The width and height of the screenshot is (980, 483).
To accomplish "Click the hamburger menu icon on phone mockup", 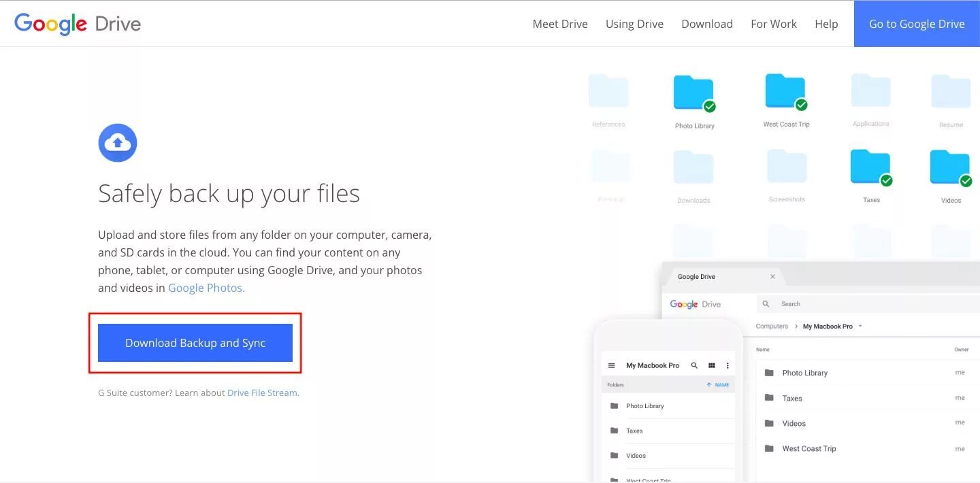I will [x=611, y=365].
